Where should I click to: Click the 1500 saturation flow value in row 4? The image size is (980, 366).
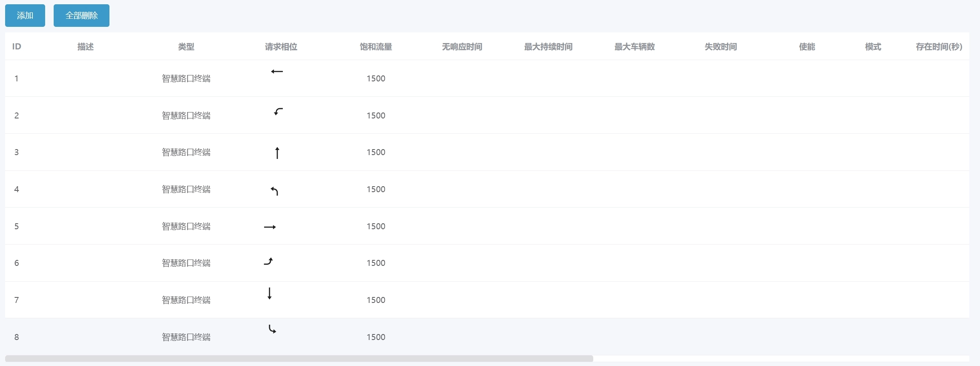point(376,189)
